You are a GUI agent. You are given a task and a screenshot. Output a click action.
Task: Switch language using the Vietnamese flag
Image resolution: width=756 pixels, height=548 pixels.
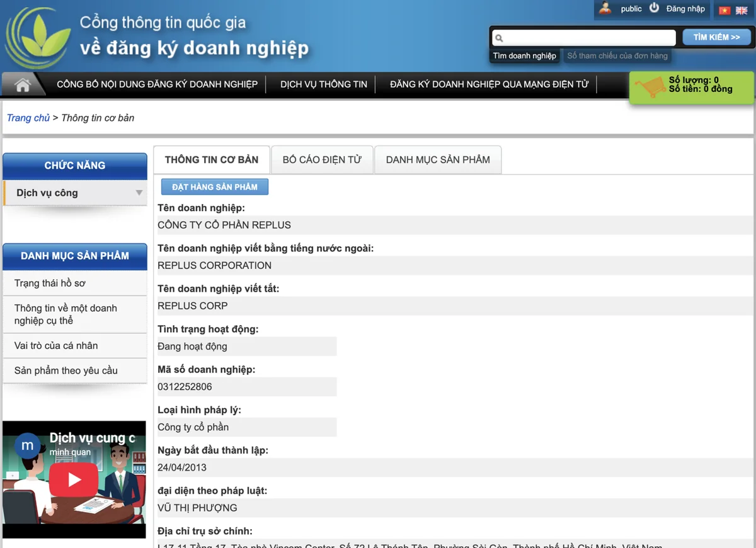coord(724,10)
